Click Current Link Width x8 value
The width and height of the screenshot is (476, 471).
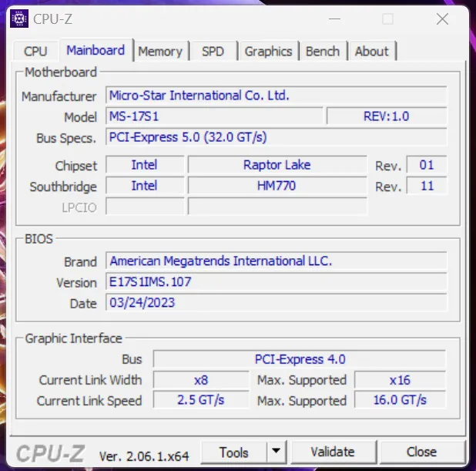(x=201, y=380)
